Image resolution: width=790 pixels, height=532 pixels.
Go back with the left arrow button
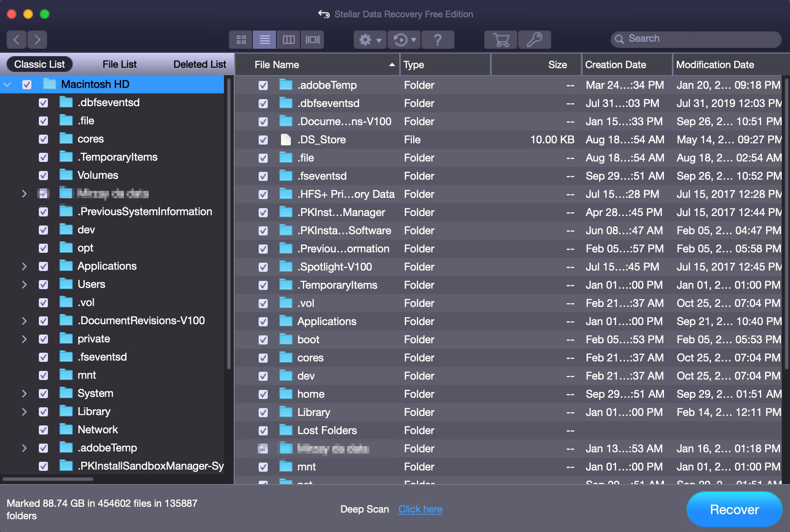point(17,40)
